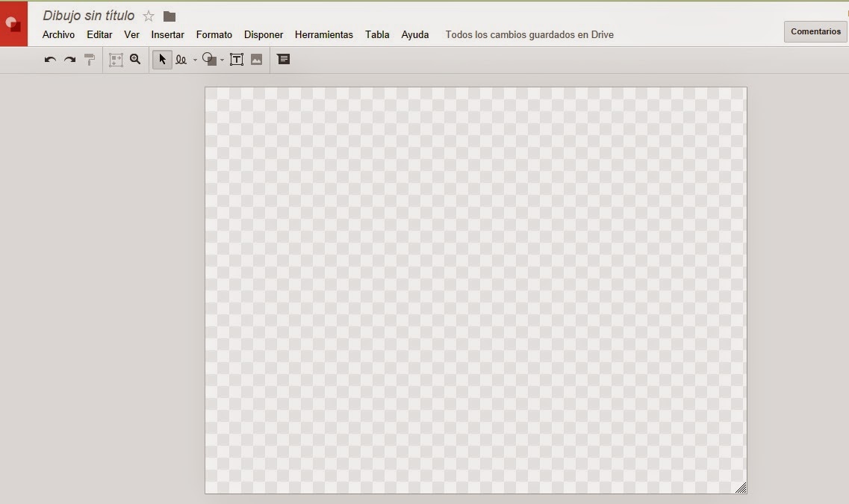The height and width of the screenshot is (504, 849).
Task: Select the shape tool icon
Action: (209, 59)
